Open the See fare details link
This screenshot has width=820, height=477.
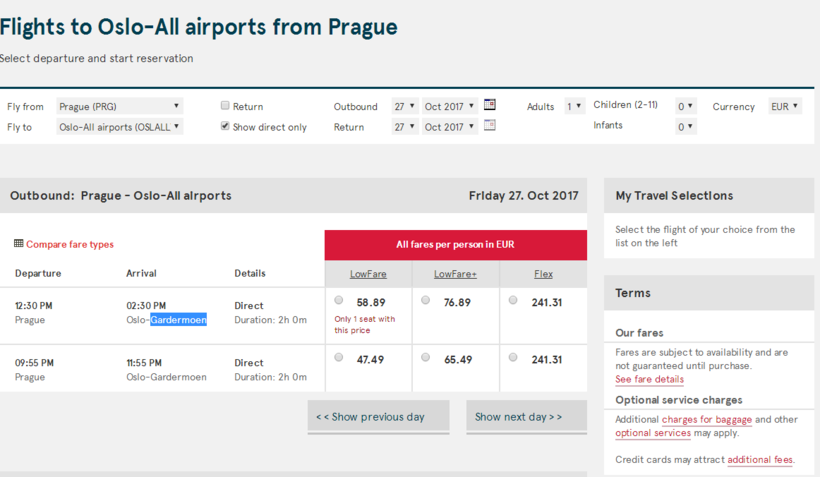click(x=649, y=380)
